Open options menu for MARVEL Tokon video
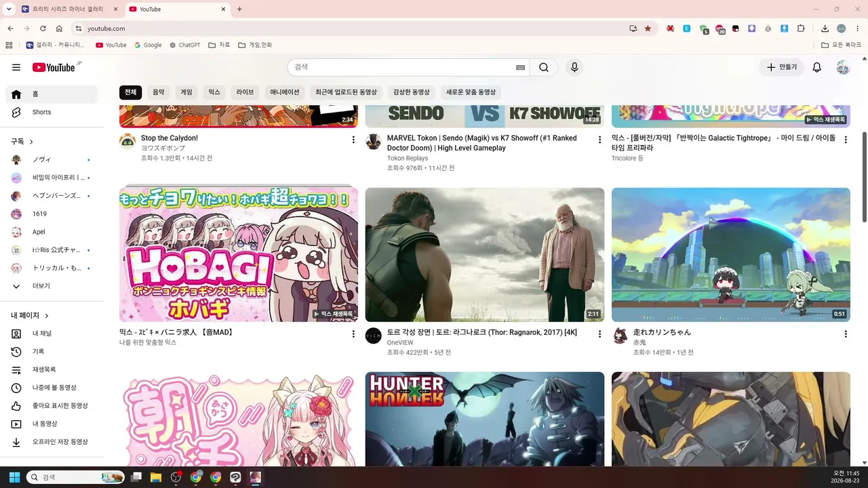Image resolution: width=868 pixels, height=488 pixels. [x=599, y=140]
